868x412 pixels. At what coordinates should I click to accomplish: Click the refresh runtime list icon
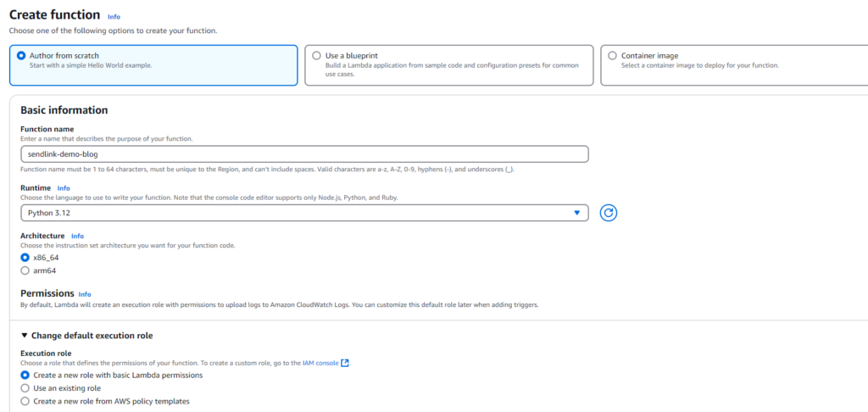click(x=608, y=213)
